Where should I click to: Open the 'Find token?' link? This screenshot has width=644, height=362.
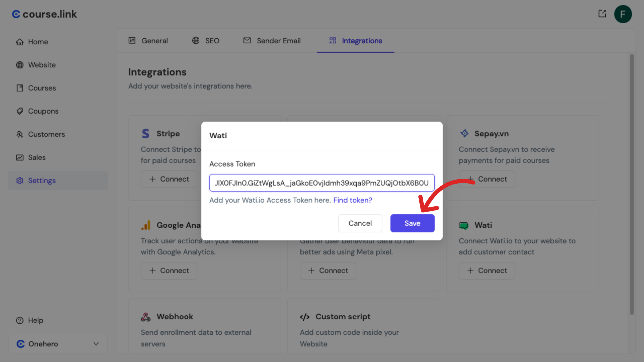pyautogui.click(x=352, y=200)
